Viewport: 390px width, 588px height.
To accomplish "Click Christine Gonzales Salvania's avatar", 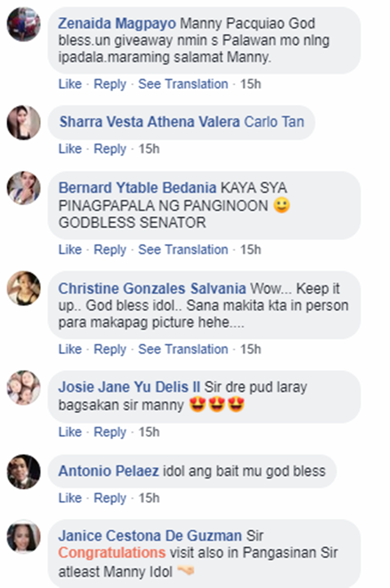I will click(x=23, y=288).
